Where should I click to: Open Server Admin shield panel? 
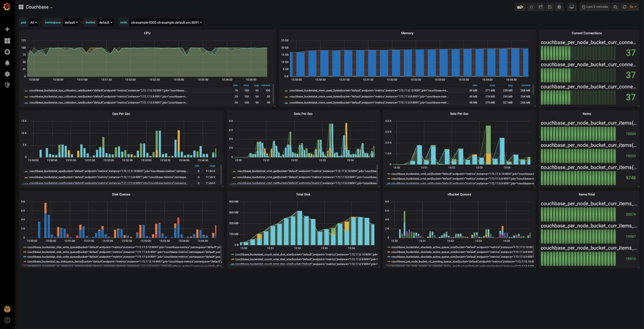point(7,85)
